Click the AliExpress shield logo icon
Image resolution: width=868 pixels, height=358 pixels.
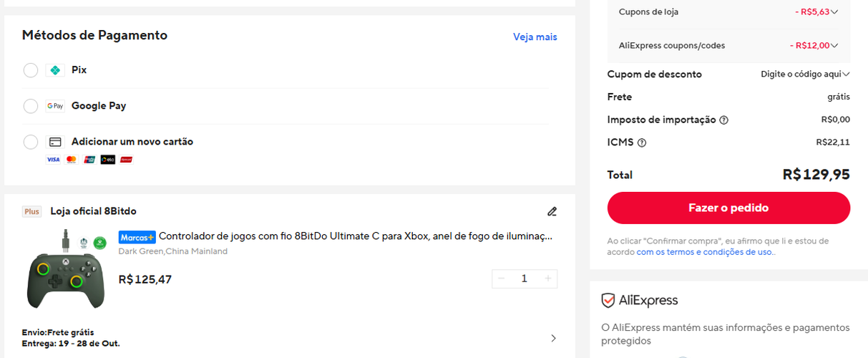[x=608, y=301]
